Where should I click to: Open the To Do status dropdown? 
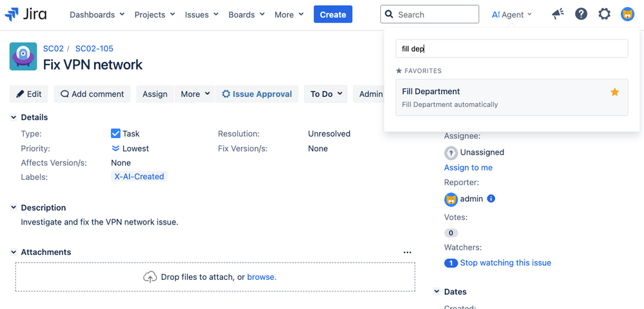point(326,94)
